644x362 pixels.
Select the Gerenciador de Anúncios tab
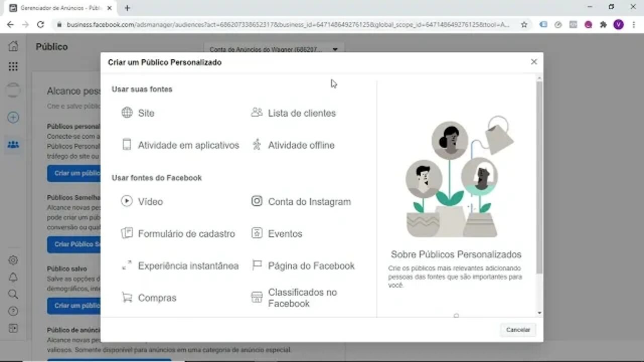[60, 8]
